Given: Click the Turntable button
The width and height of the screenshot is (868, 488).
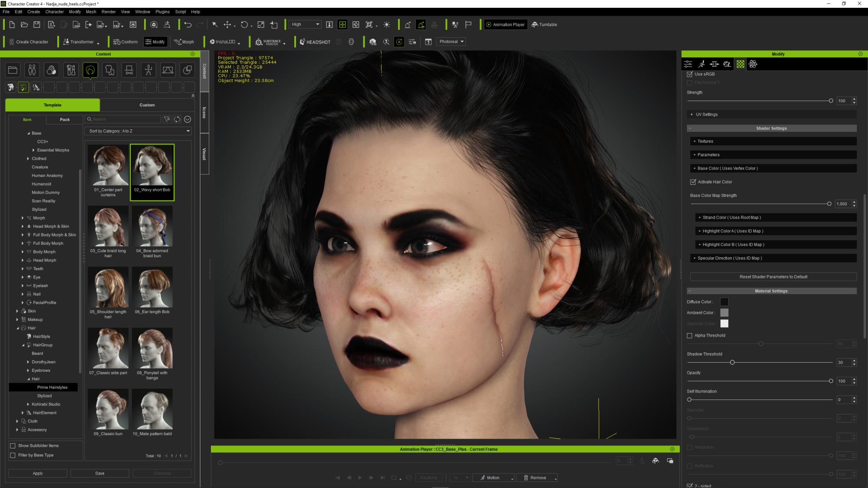Looking at the screenshot, I should coord(544,25).
